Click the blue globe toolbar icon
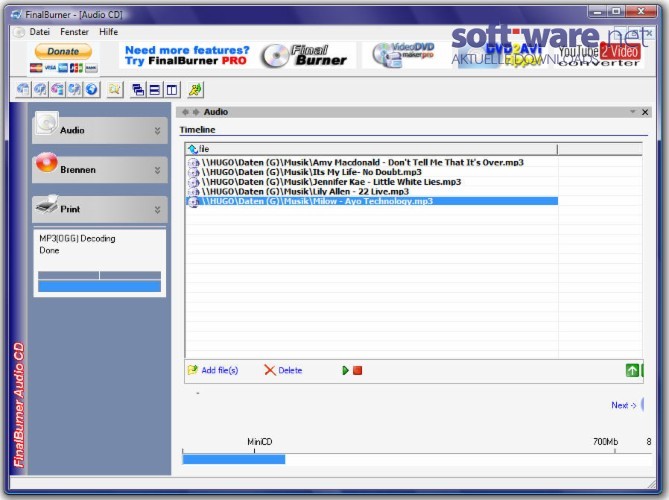 (91, 90)
